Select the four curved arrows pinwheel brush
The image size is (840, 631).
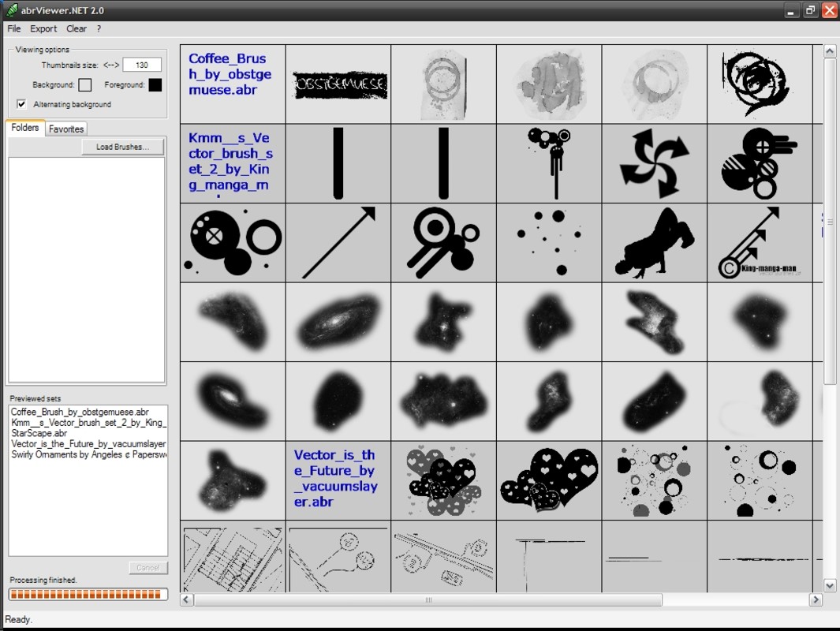click(654, 163)
